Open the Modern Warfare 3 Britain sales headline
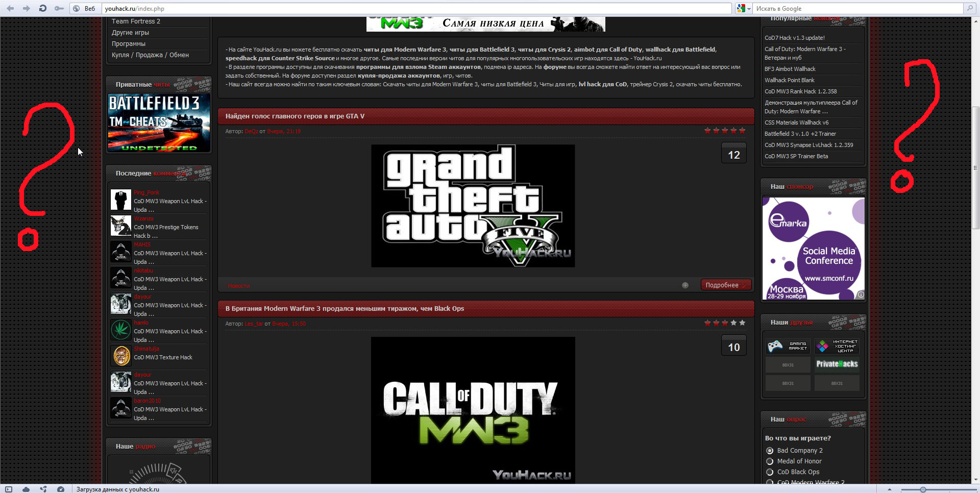This screenshot has height=493, width=980. coord(345,309)
